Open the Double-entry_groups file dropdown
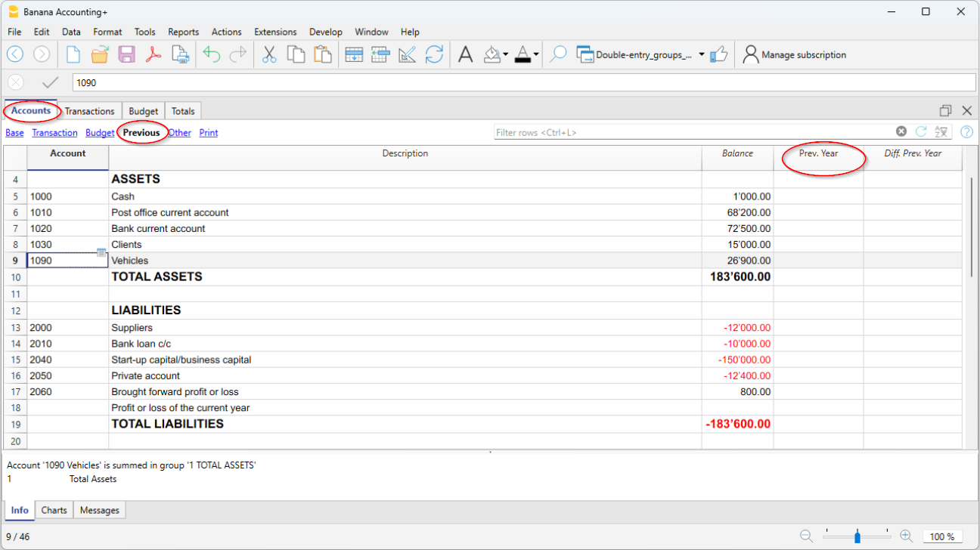The width and height of the screenshot is (980, 550). [x=702, y=54]
